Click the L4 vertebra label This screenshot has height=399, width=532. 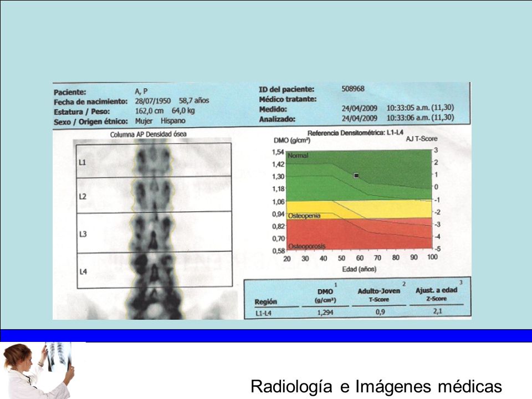[x=83, y=272]
